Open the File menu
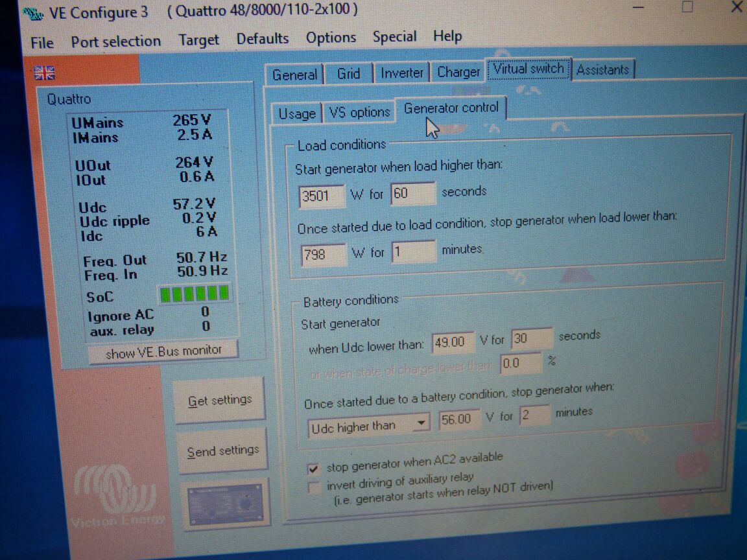 42,43
